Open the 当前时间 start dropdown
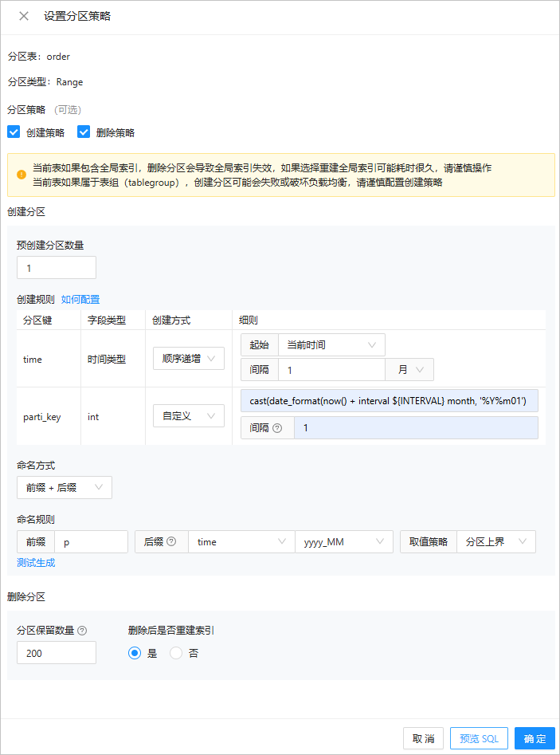Image resolution: width=560 pixels, height=755 pixels. [x=331, y=345]
